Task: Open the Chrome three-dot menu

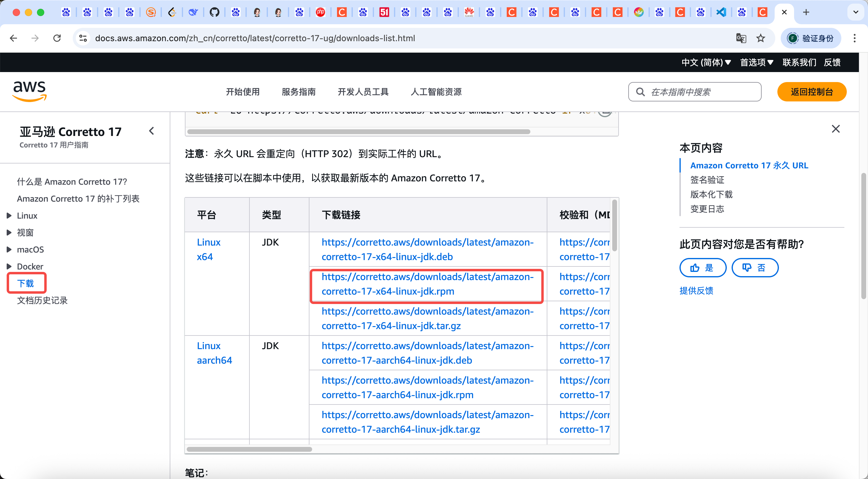Action: [x=854, y=38]
